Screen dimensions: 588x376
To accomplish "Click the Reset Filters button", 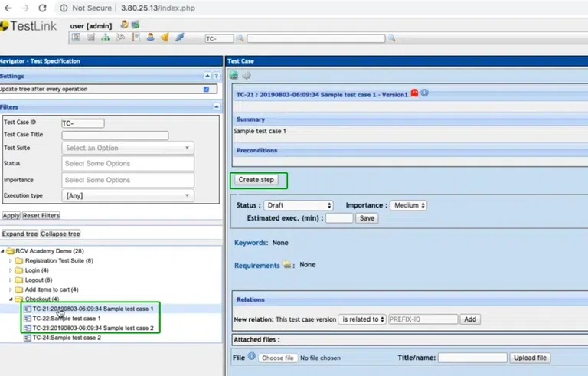I will (41, 216).
